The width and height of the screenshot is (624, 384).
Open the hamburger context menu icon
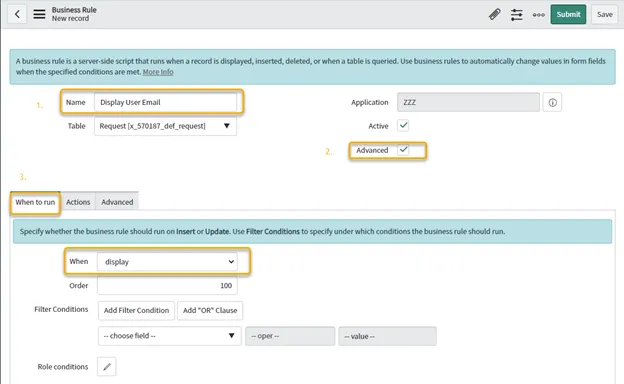point(39,14)
